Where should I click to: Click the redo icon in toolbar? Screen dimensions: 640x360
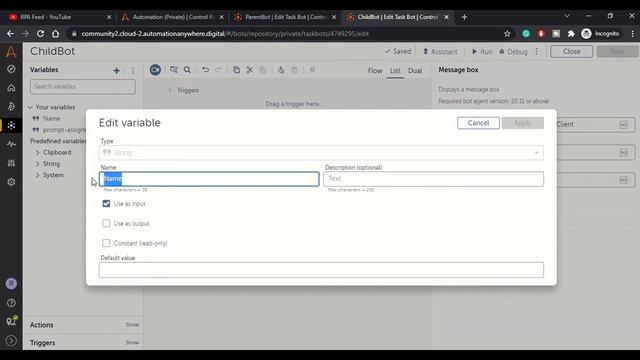coord(218,70)
